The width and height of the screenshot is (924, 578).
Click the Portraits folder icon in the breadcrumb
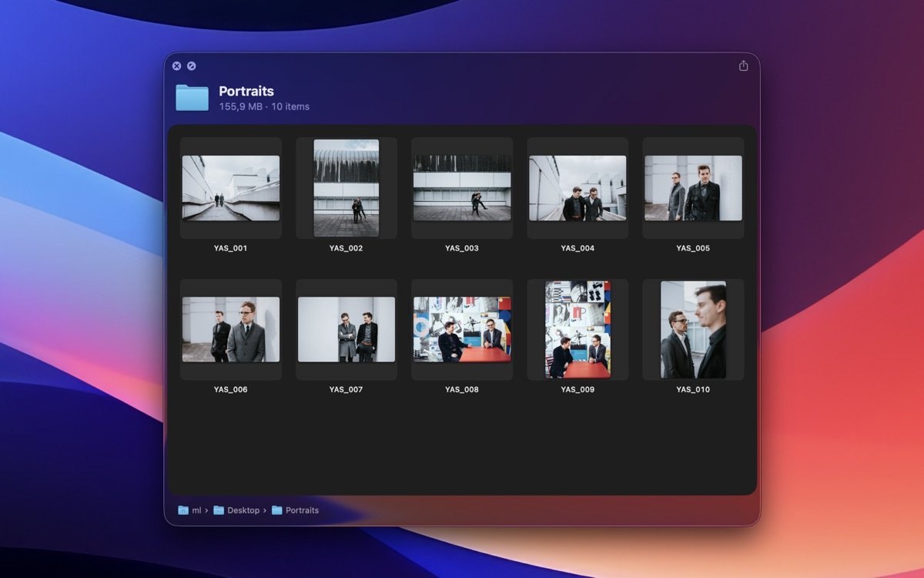(279, 510)
